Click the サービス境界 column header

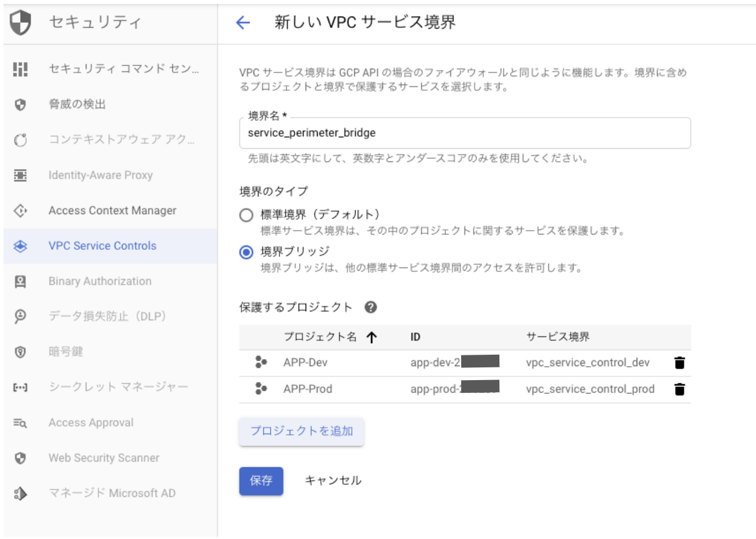click(x=558, y=338)
